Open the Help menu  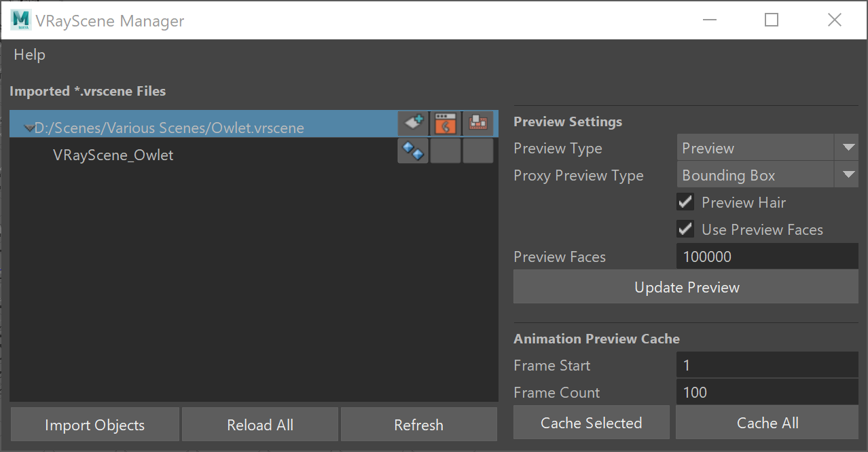29,55
